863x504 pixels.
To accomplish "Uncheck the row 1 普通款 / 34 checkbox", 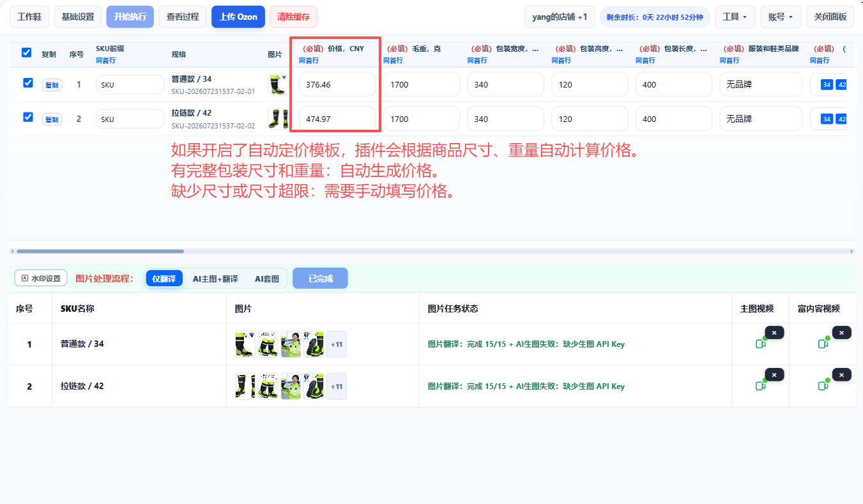I will [x=28, y=82].
